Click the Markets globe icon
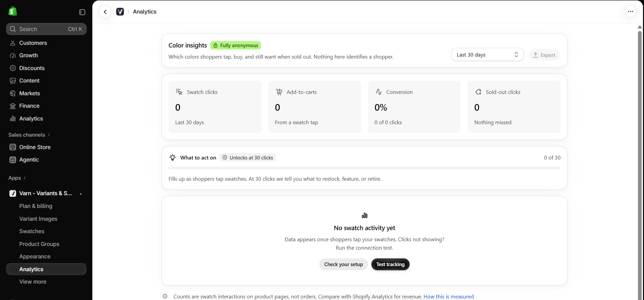 pos(13,93)
